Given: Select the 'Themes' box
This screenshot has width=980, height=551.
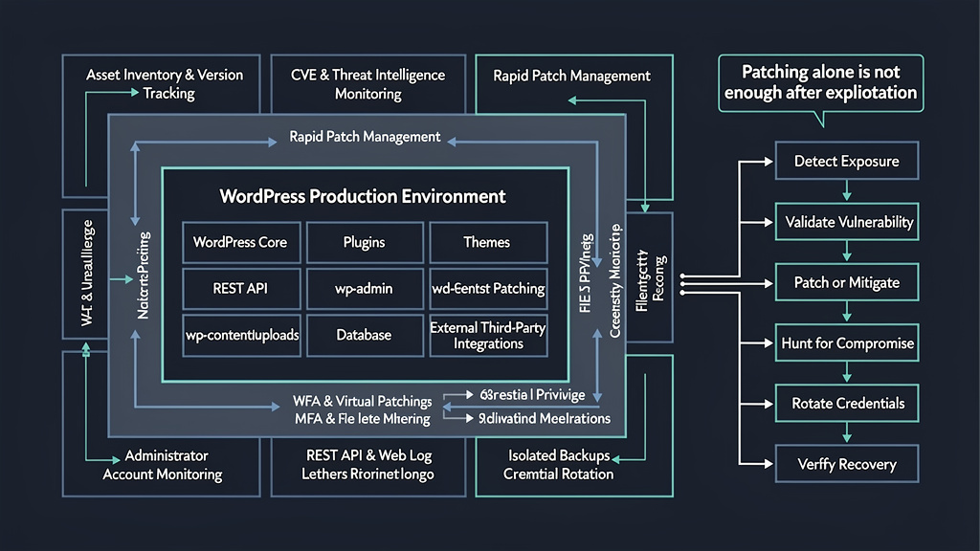Looking at the screenshot, I should pos(488,242).
